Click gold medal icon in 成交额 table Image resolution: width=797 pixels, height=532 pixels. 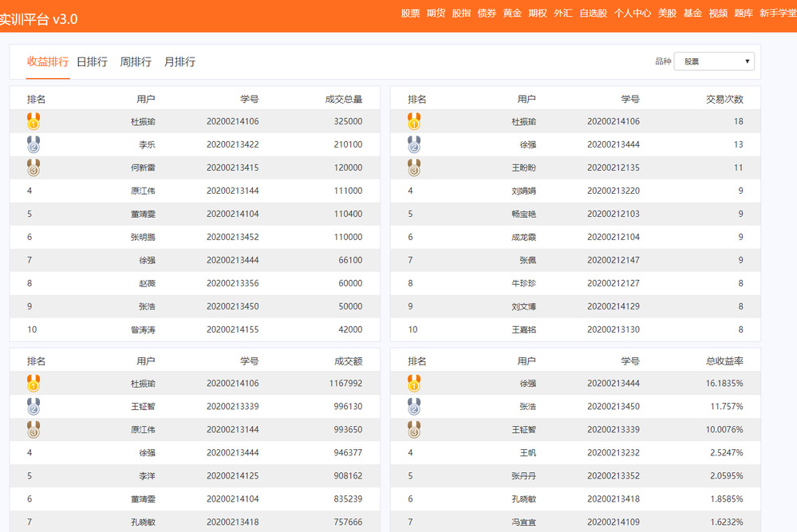(x=34, y=384)
